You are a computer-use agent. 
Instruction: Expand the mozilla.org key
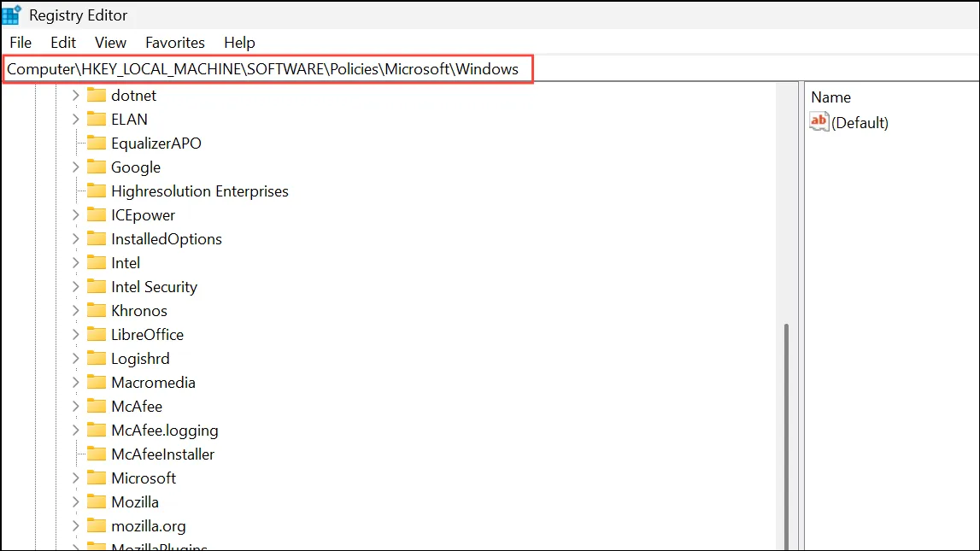point(76,526)
